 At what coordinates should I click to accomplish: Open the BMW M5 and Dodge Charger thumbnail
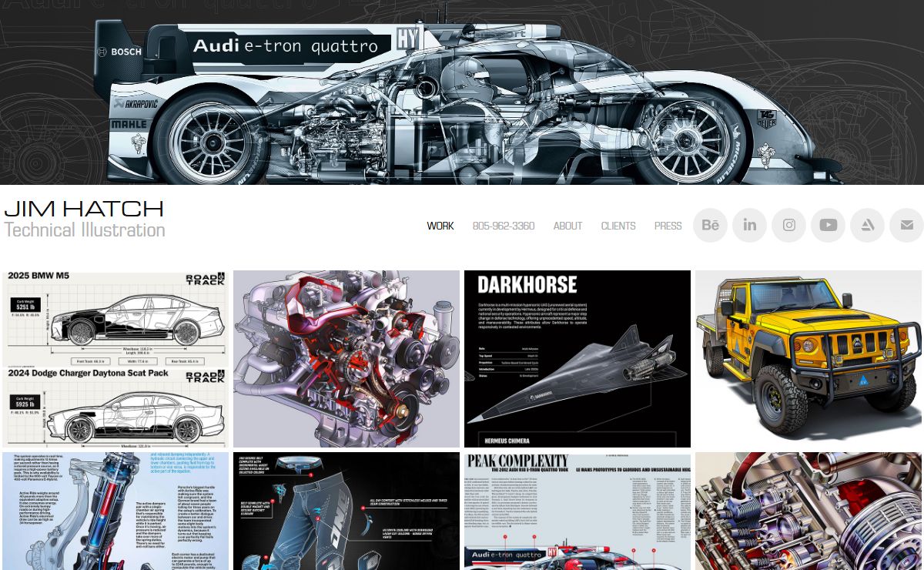115,358
